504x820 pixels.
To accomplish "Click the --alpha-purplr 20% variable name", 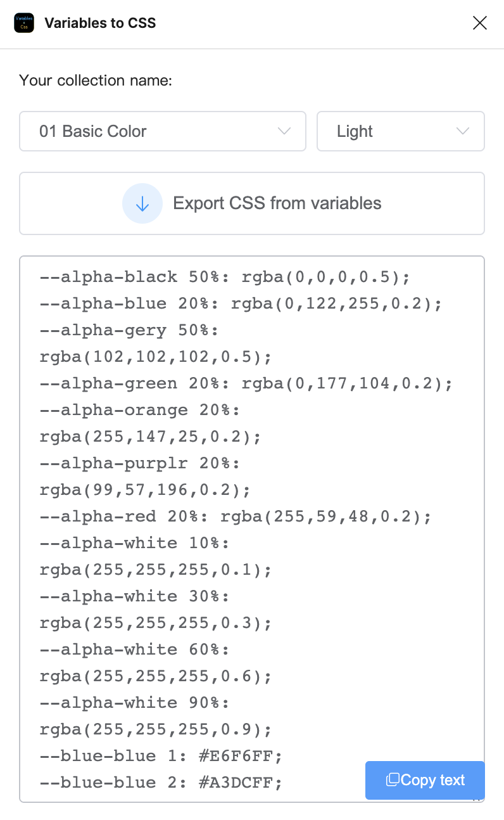I will click(140, 463).
